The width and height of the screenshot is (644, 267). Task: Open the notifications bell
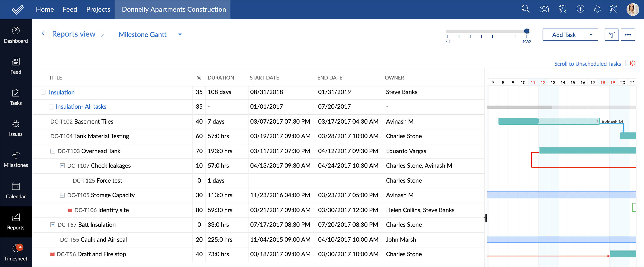coord(597,9)
